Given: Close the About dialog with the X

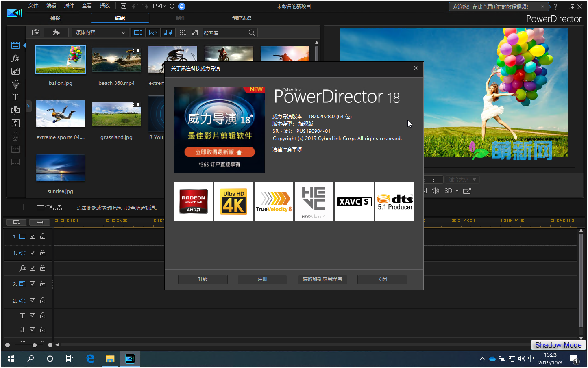Looking at the screenshot, I should pyautogui.click(x=416, y=68).
